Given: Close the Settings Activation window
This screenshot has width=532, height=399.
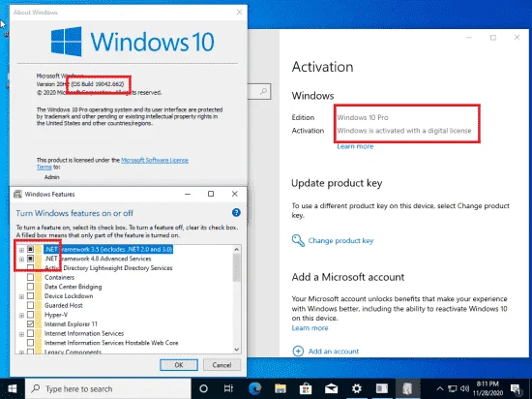Looking at the screenshot, I should [517, 38].
